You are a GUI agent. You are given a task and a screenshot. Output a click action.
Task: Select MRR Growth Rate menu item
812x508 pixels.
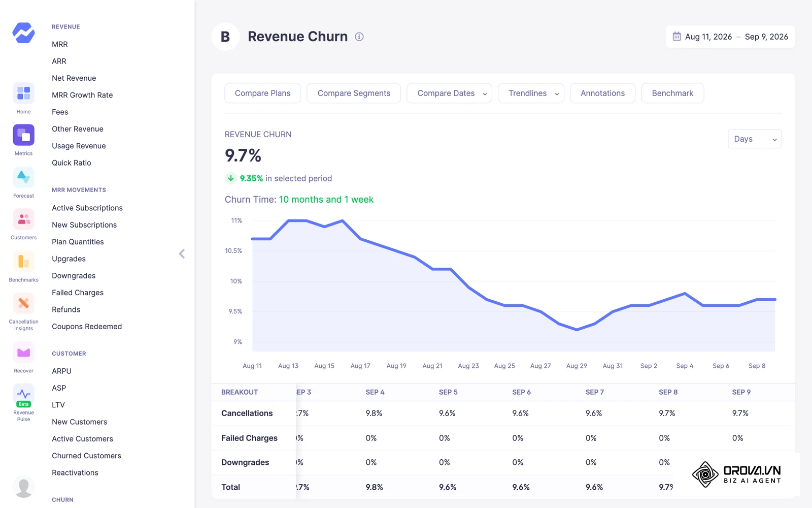(82, 95)
